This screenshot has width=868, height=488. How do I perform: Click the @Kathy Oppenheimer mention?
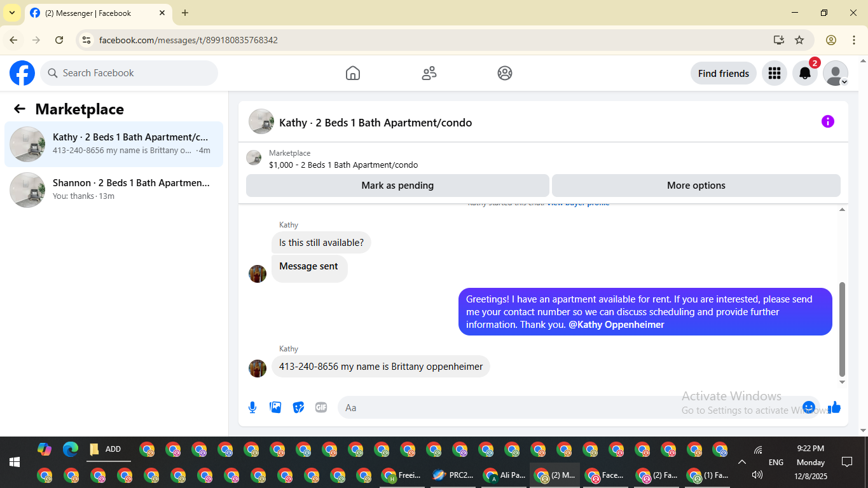[616, 325]
